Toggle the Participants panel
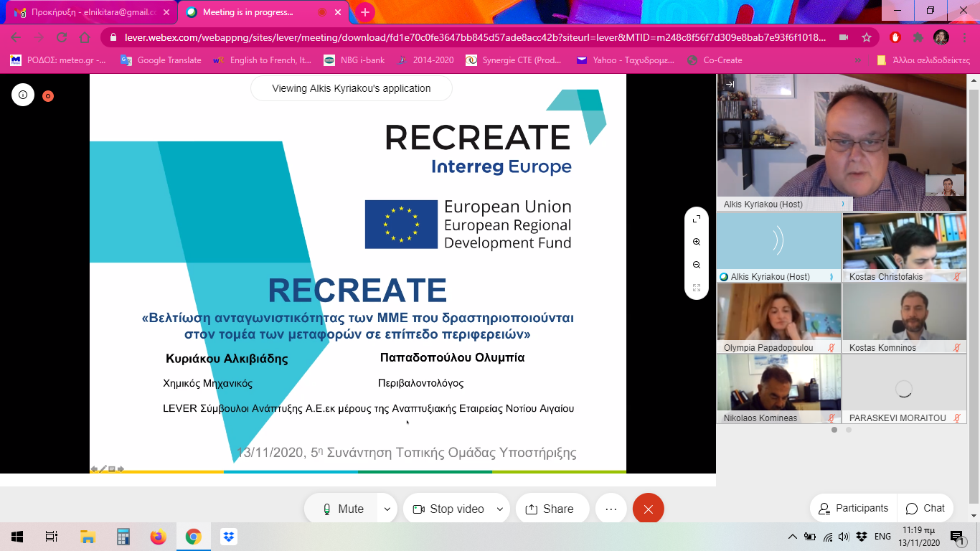 point(854,508)
